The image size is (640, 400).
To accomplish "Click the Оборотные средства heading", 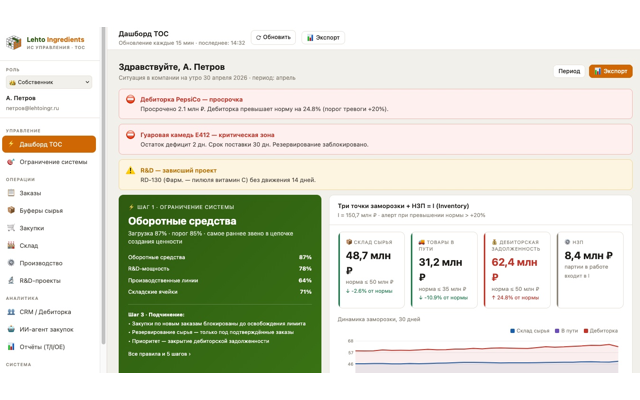I will point(182,221).
